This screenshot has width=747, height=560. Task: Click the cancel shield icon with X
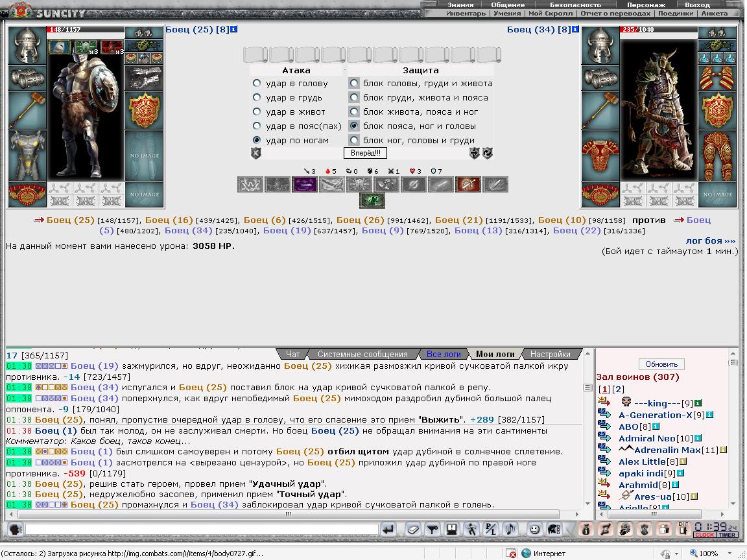pyautogui.click(x=256, y=153)
